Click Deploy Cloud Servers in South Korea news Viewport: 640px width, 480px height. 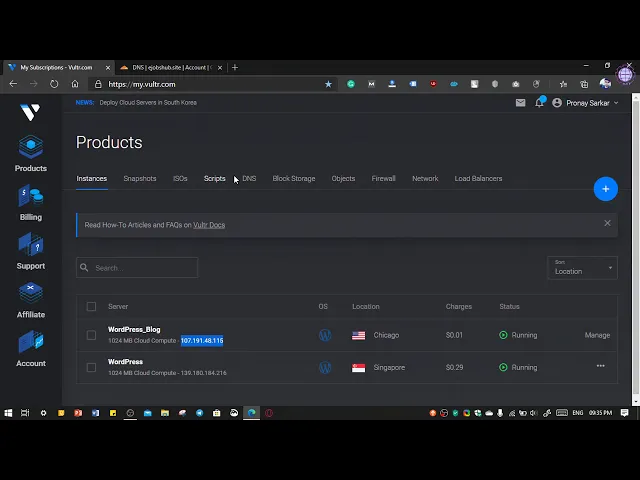[x=148, y=102]
